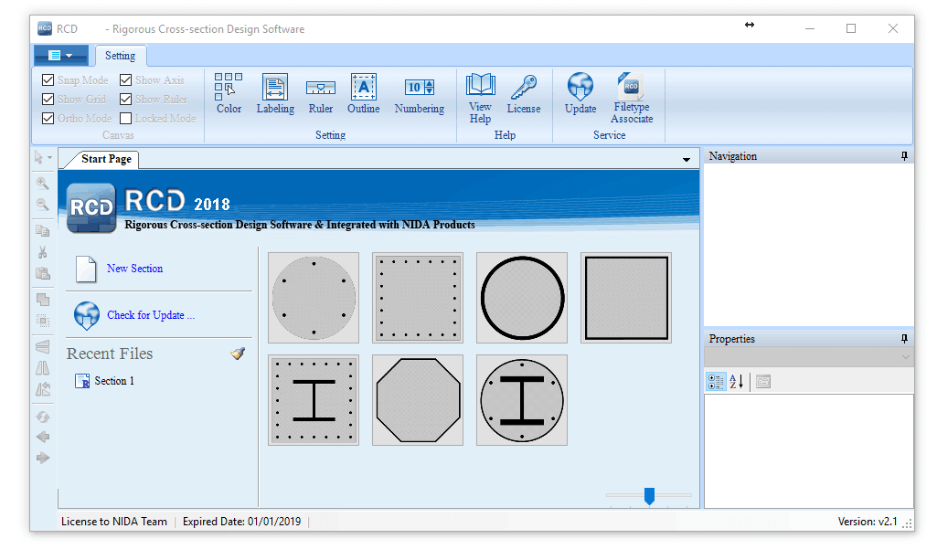Viewport: 937px width, 560px height.
Task: Switch to the Setting ribbon tab
Action: click(120, 56)
